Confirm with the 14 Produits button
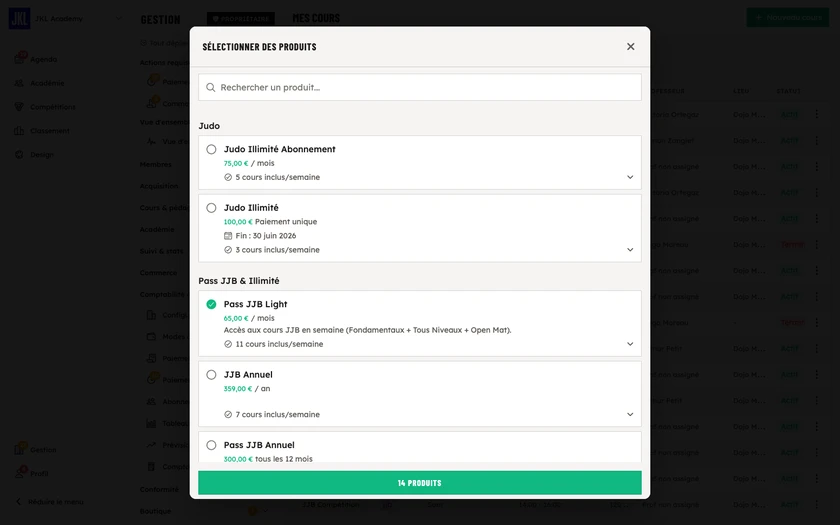Screen dimensions: 840x525 (x=419, y=483)
